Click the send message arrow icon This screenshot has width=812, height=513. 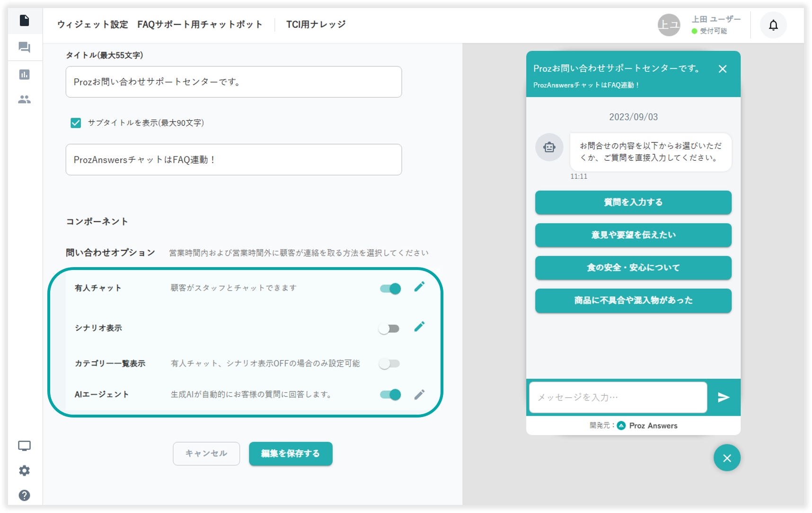[723, 397]
